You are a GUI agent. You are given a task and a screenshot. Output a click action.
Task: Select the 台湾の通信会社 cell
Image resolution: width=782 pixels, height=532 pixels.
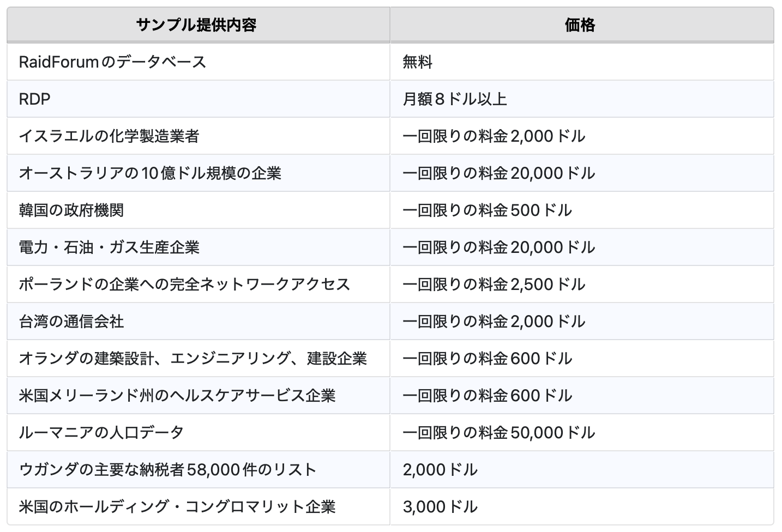point(71,322)
